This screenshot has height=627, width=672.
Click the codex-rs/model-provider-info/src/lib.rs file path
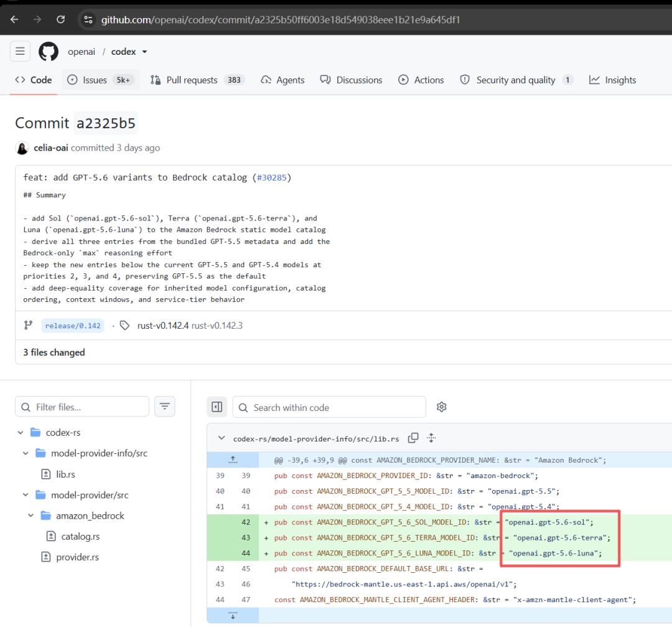click(x=316, y=439)
